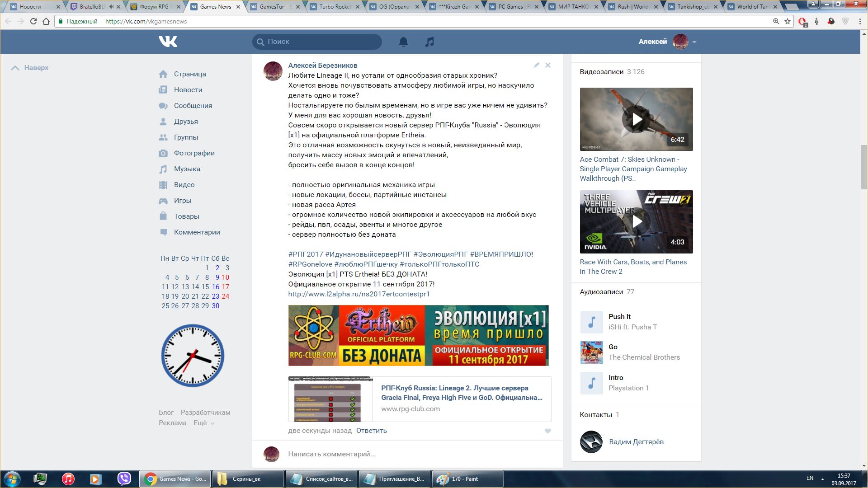The height and width of the screenshot is (488, 868).
Task: Switch to the Turbo Rocket browser tab
Action: coord(335,7)
